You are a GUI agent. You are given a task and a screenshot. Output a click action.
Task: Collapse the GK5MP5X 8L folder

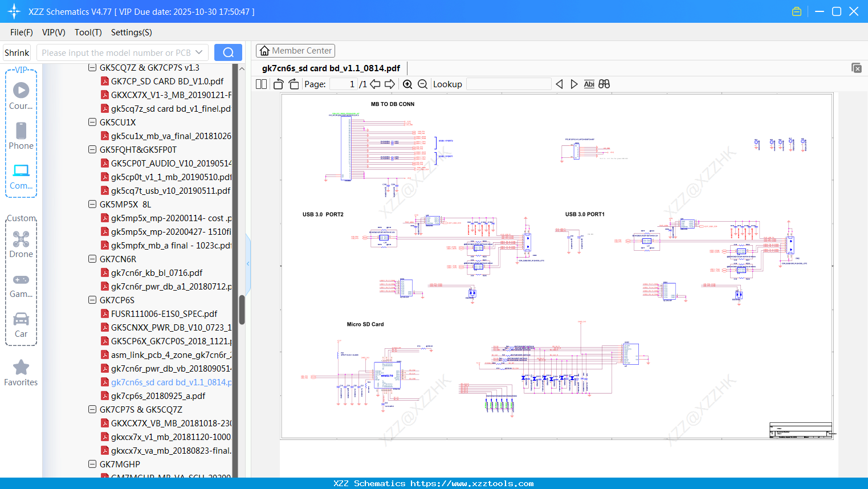click(x=92, y=204)
